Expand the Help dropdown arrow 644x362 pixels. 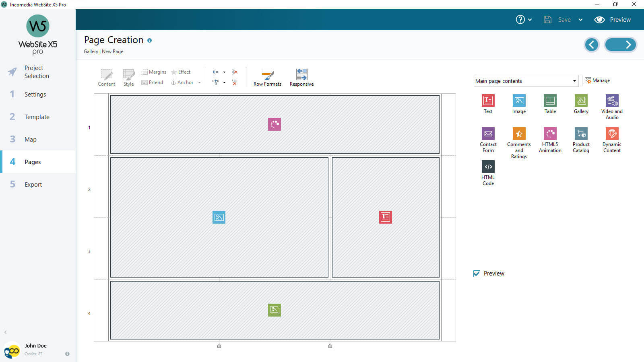pyautogui.click(x=530, y=20)
